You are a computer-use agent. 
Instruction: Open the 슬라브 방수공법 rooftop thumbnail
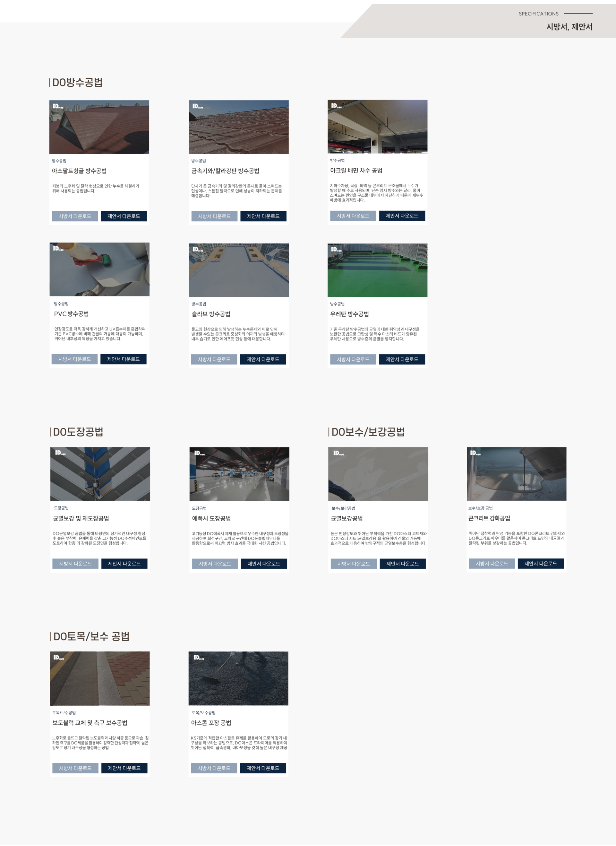[239, 270]
